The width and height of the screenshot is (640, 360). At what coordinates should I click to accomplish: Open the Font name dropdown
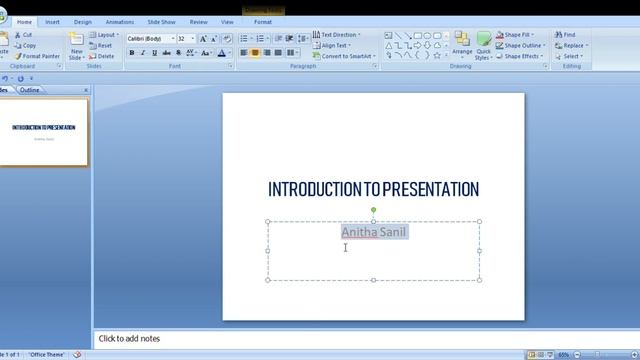(x=173, y=39)
